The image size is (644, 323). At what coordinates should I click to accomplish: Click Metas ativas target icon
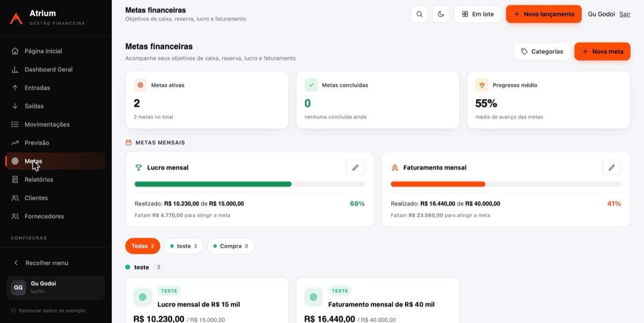pos(140,85)
